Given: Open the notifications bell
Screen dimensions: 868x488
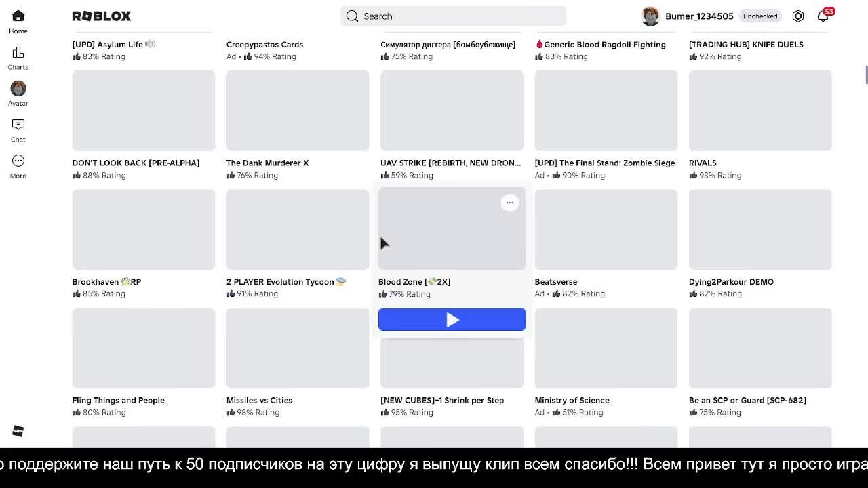Looking at the screenshot, I should (x=823, y=16).
